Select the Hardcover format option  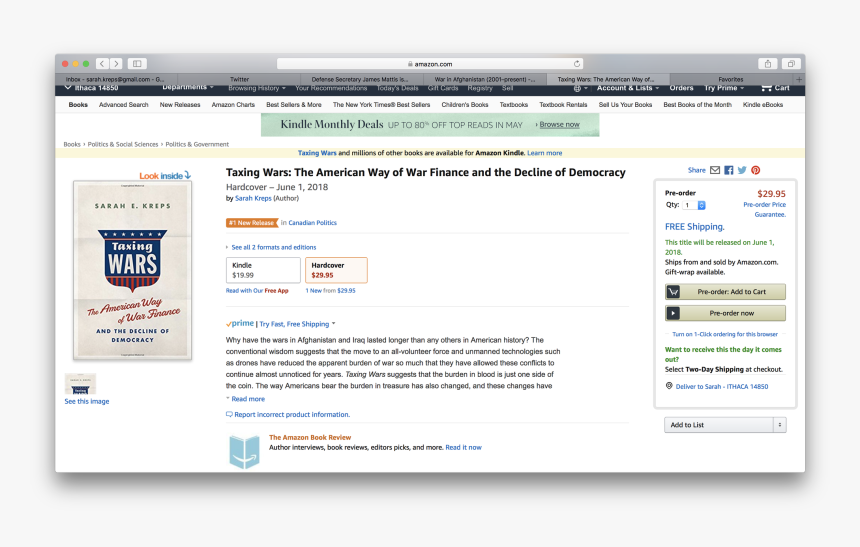click(336, 270)
